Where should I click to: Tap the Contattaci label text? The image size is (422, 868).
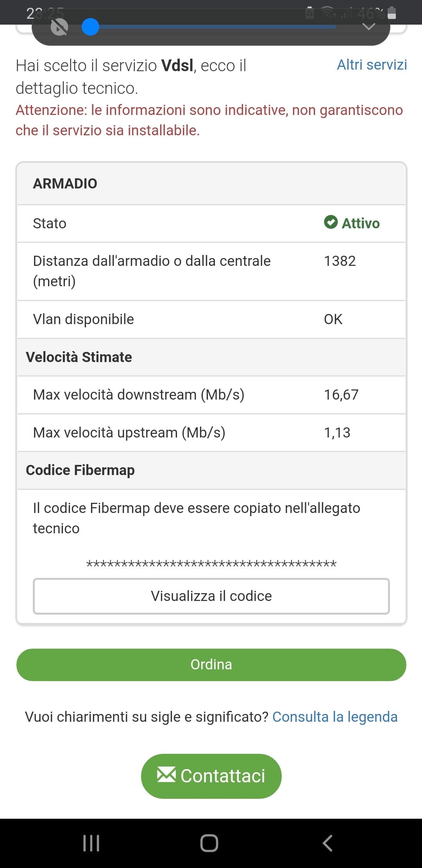click(223, 776)
